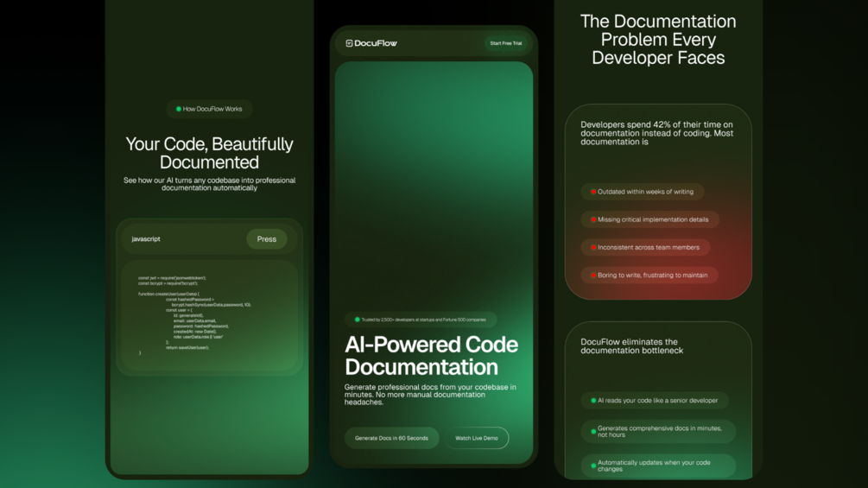868x488 pixels.
Task: Click the Start Free Trial button
Action: point(505,43)
